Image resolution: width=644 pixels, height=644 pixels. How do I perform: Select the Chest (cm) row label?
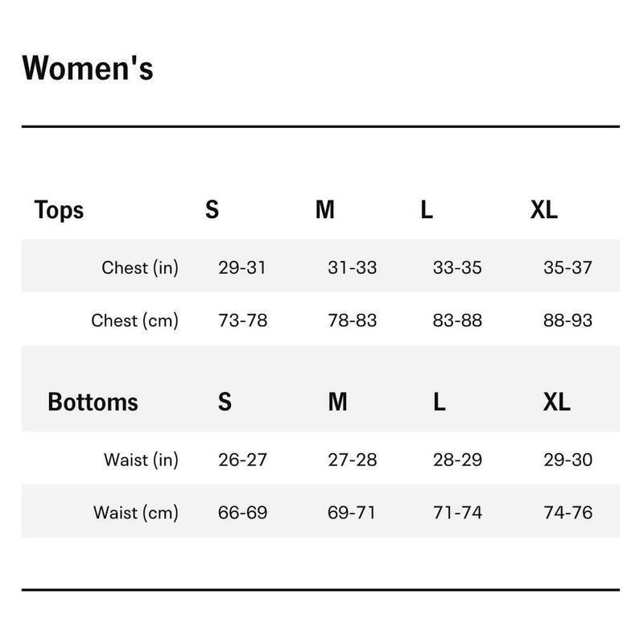134,320
